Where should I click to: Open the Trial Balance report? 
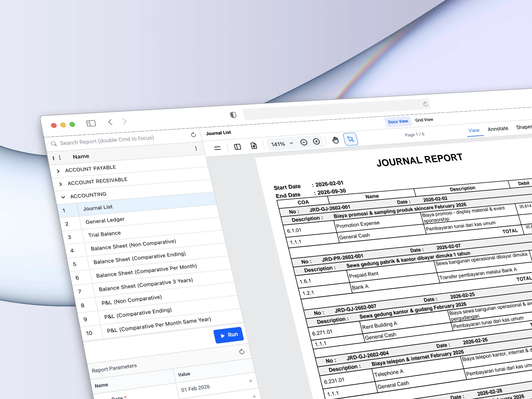104,234
